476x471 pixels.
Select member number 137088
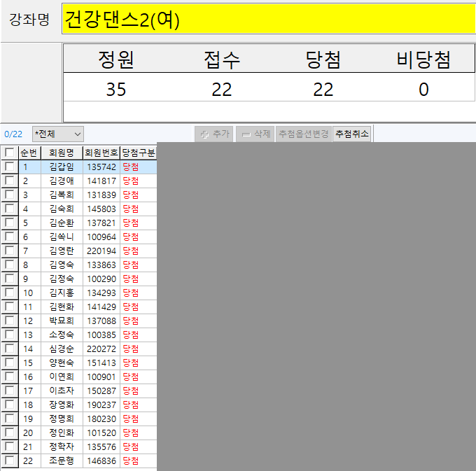pyautogui.click(x=101, y=321)
